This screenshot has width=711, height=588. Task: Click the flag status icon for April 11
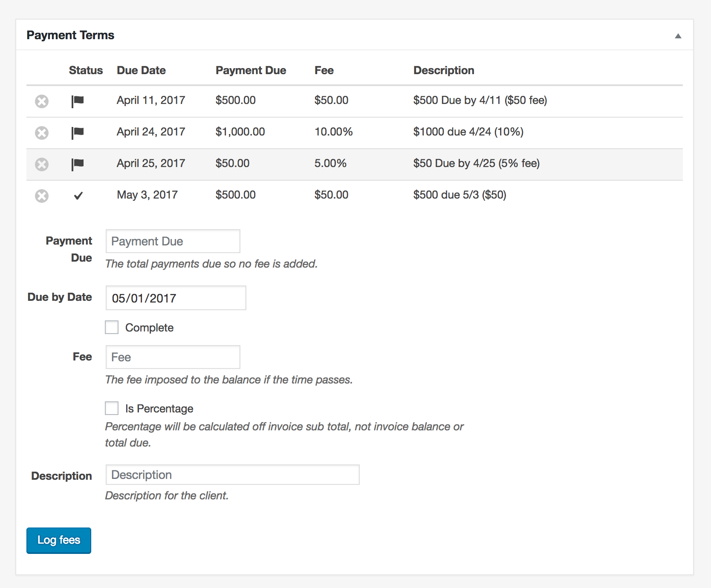(78, 101)
